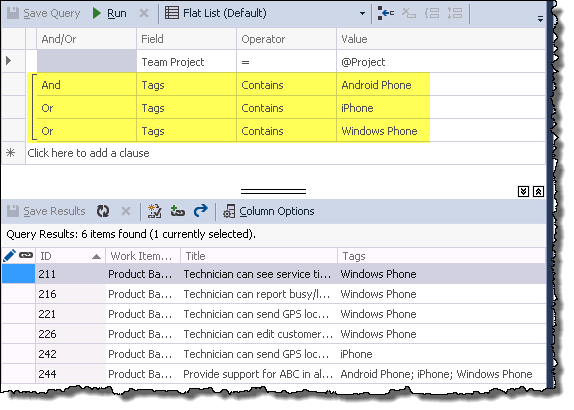Click here to add a clause row
Screen dimensions: 574x410
point(89,153)
